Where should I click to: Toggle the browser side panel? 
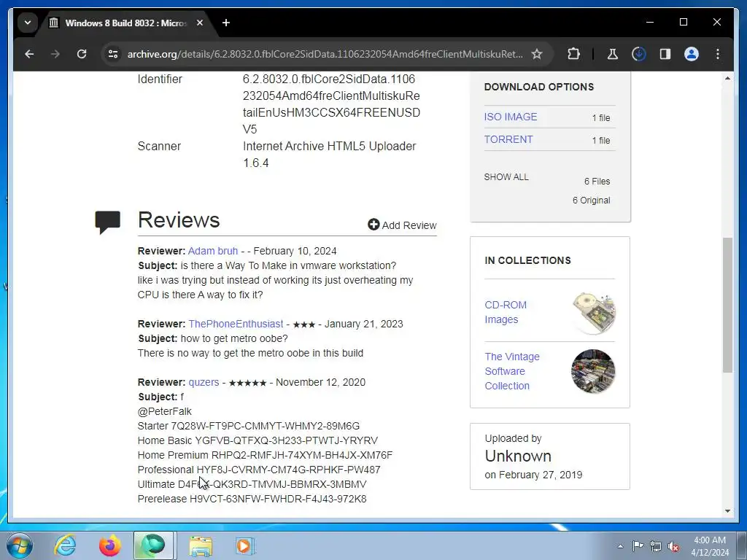[x=665, y=54]
